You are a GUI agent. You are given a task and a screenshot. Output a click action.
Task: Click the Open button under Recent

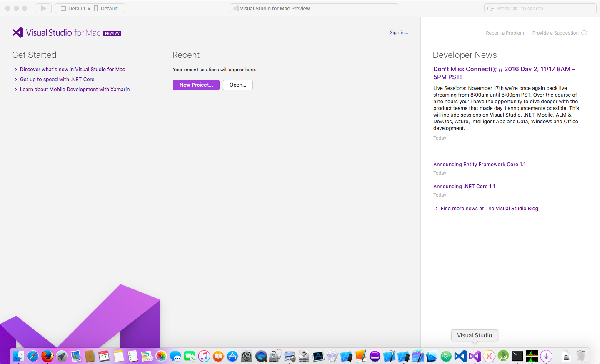click(x=238, y=85)
